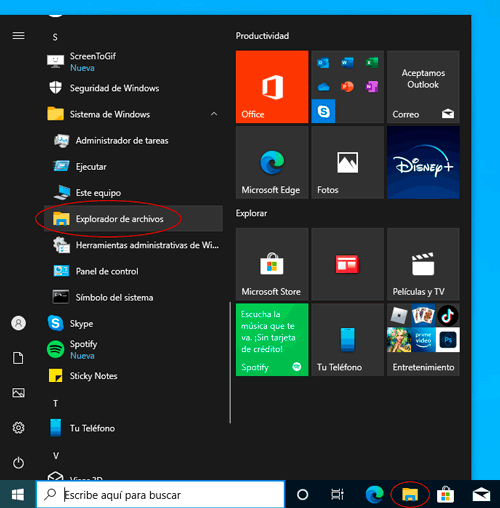Image resolution: width=500 pixels, height=508 pixels.
Task: Click the Explorar group header
Action: (x=251, y=213)
